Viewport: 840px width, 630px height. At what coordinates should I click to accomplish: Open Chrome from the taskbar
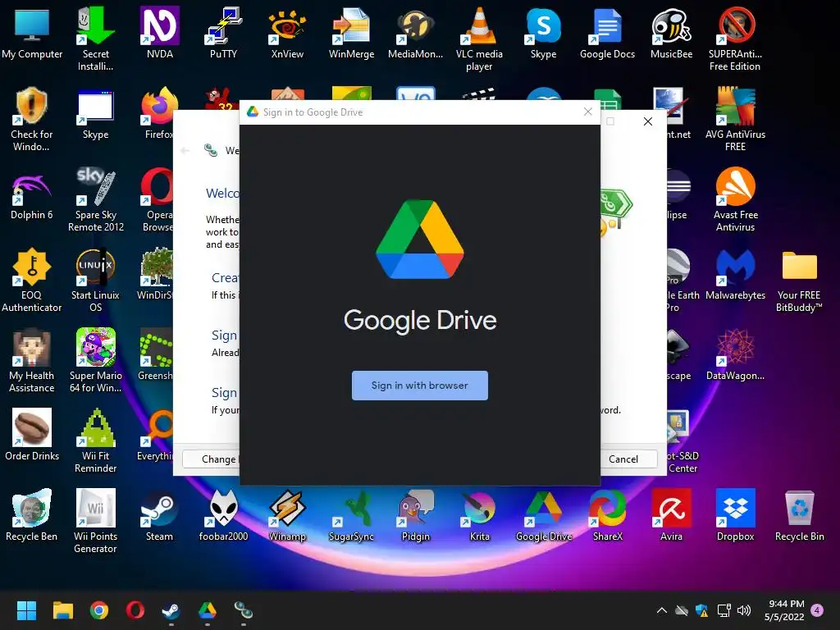[99, 610]
